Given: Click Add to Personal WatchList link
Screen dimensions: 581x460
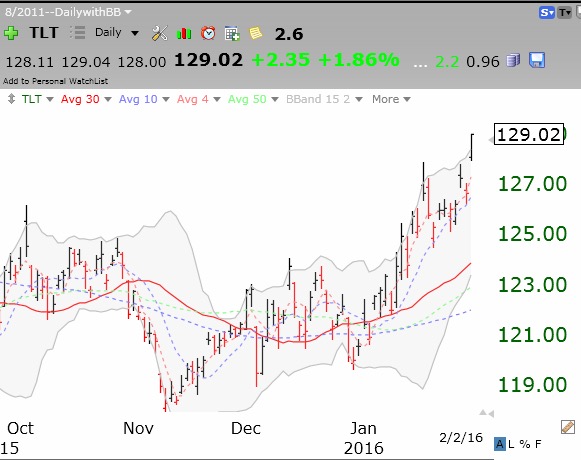Looking at the screenshot, I should 56,81.
